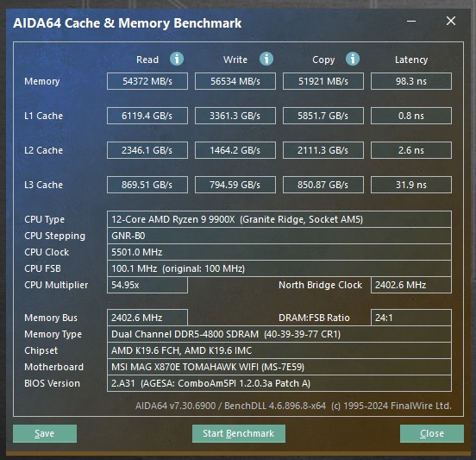476x460 pixels.
Task: Click the Close button at the bottom
Action: tap(432, 433)
